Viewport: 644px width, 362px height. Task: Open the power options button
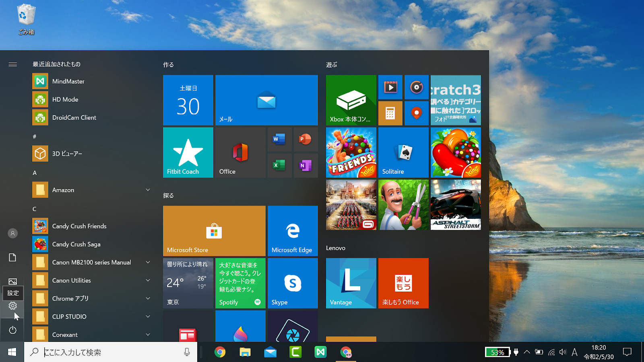click(x=12, y=330)
